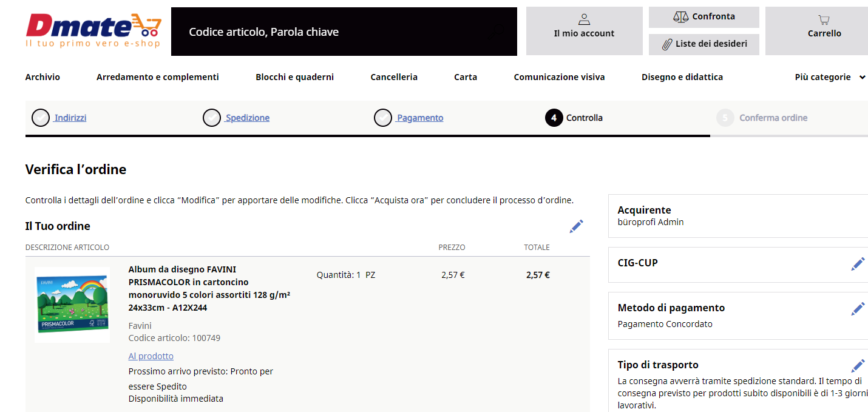Open Il mio account

pyautogui.click(x=584, y=31)
